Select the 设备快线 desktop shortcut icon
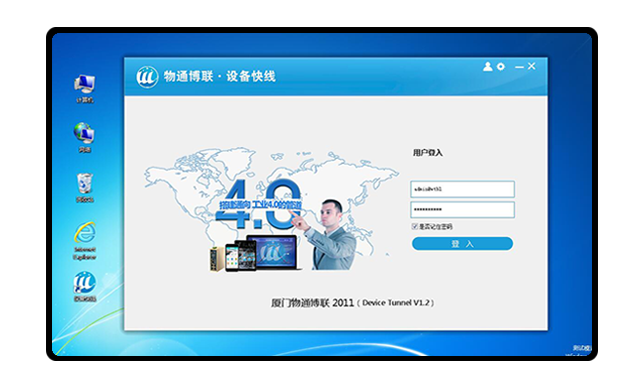The width and height of the screenshot is (644, 388). 85,287
